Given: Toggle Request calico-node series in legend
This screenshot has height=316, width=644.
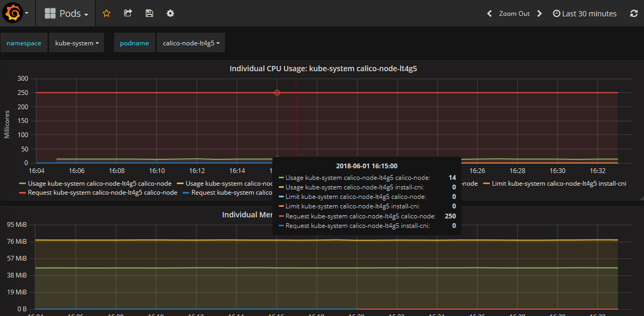Looking at the screenshot, I should (102, 193).
